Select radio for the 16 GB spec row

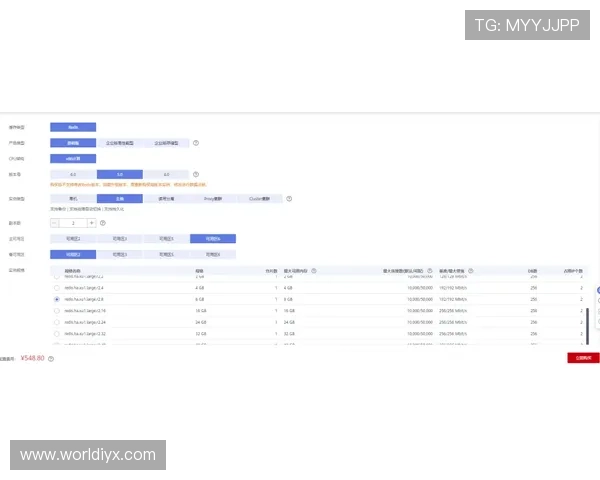[57, 311]
